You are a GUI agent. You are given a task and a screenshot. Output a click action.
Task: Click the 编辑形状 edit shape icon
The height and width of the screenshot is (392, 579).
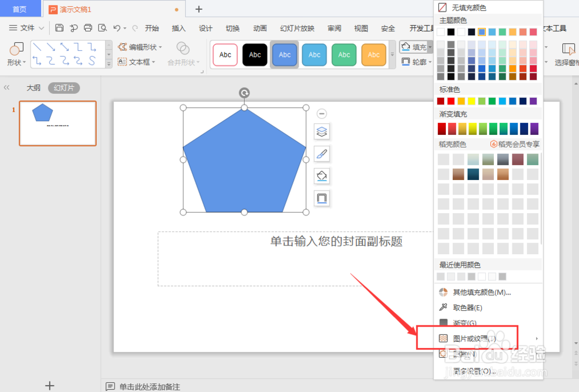[x=122, y=47]
